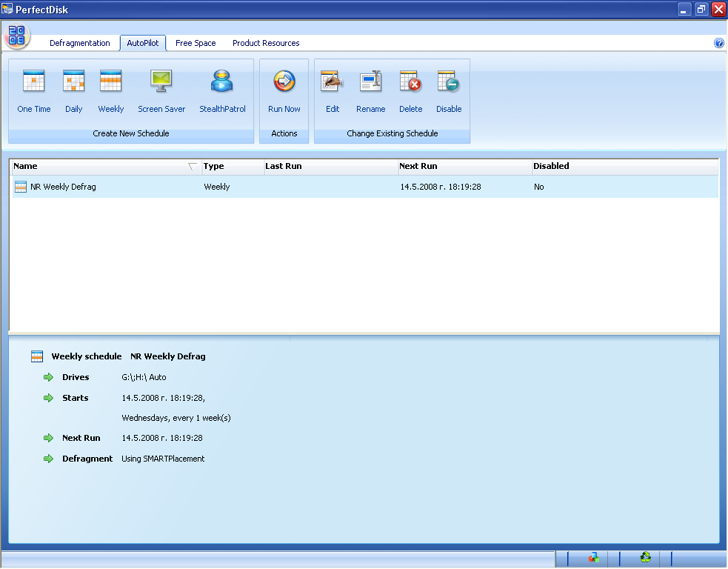The image size is (728, 569).
Task: Click the colored cubes status bar icon
Action: [x=594, y=557]
